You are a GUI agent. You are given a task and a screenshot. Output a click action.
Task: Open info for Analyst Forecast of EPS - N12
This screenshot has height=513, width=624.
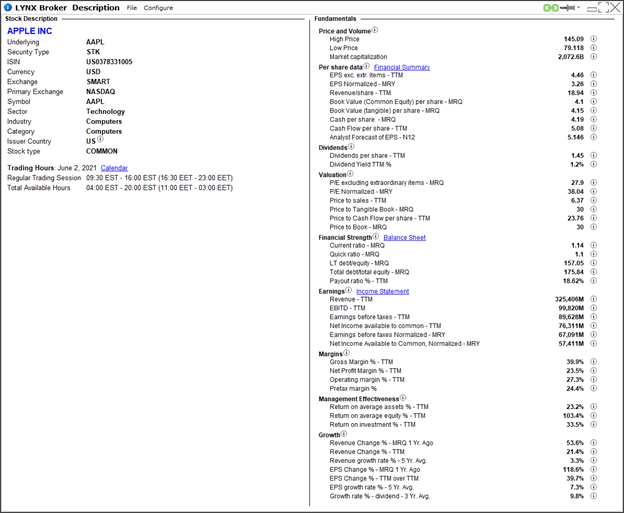tap(593, 137)
